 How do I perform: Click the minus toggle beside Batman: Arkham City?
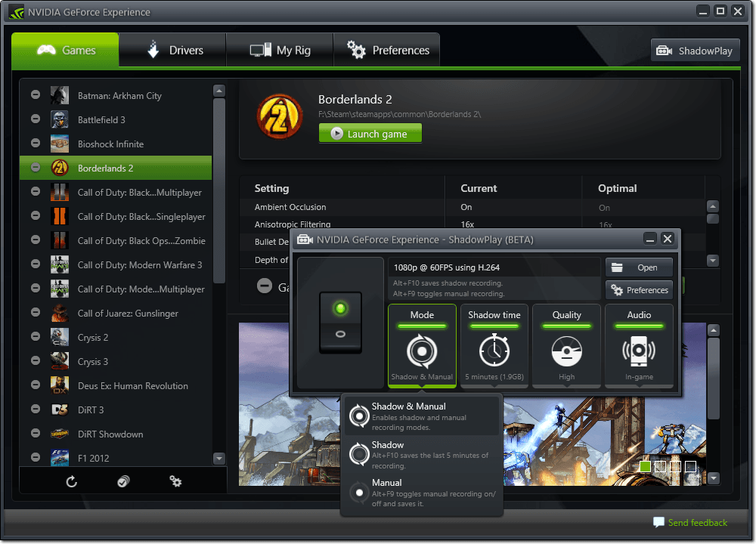(36, 95)
